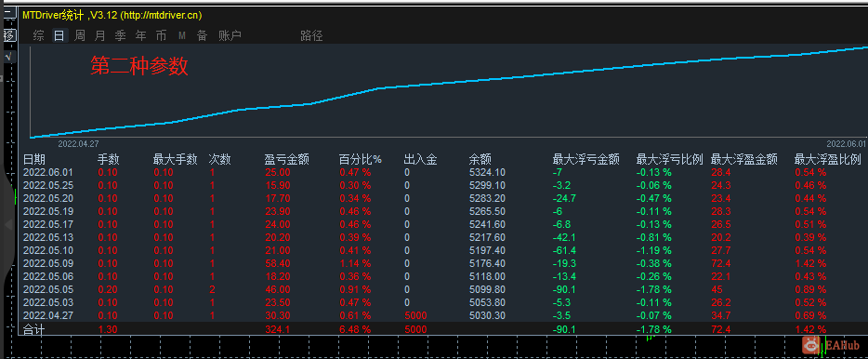Click the checkmark icon on left edge
Image resolution: width=868 pixels, height=359 pixels.
pos(9,57)
